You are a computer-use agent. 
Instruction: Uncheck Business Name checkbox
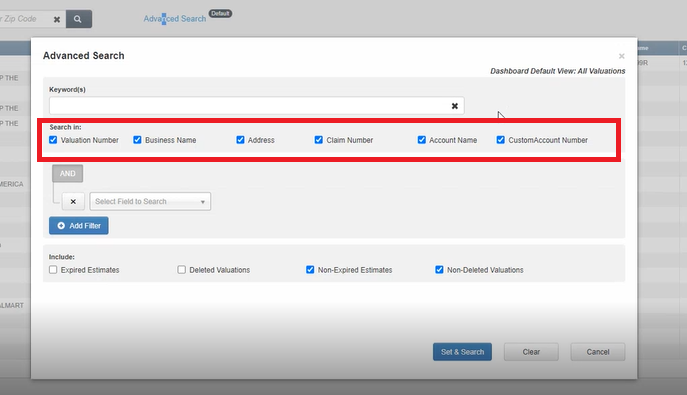pos(137,140)
